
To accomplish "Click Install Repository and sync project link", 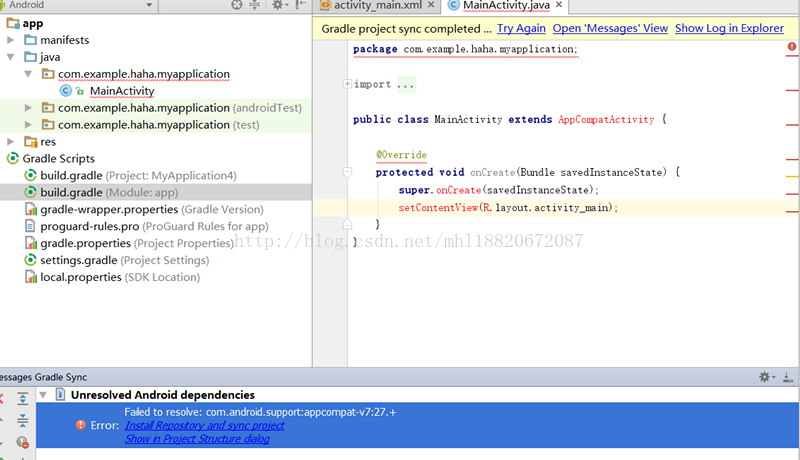I will click(205, 425).
